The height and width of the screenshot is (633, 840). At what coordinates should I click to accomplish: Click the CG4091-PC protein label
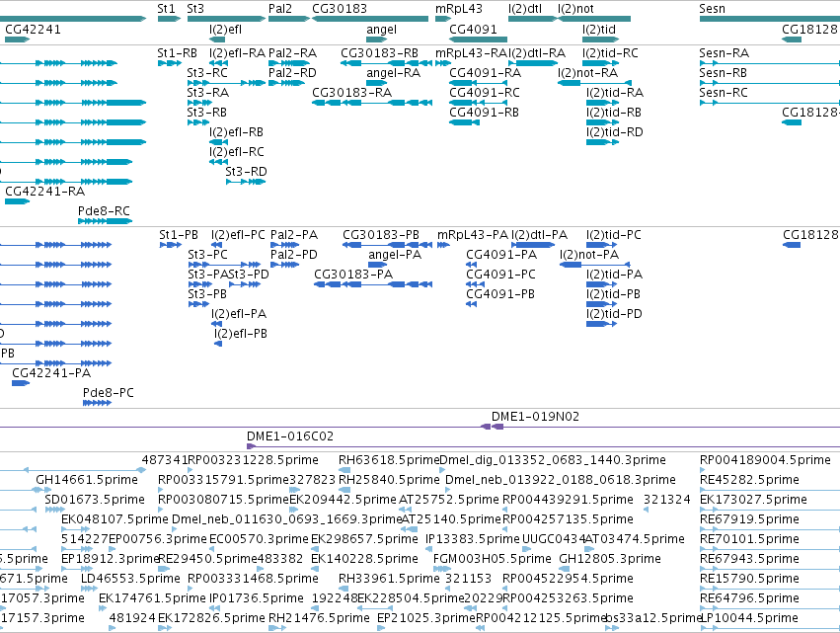(x=500, y=275)
